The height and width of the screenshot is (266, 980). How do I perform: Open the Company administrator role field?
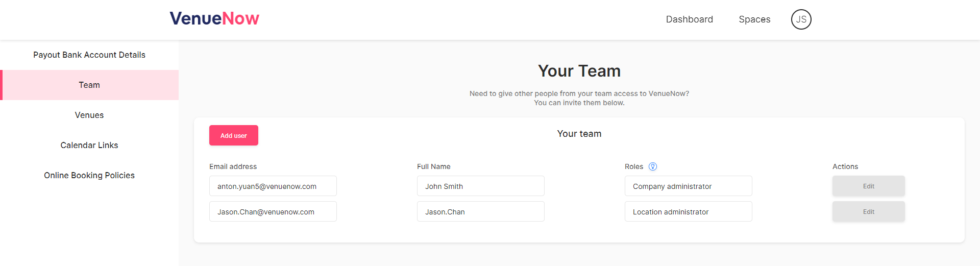coord(689,186)
